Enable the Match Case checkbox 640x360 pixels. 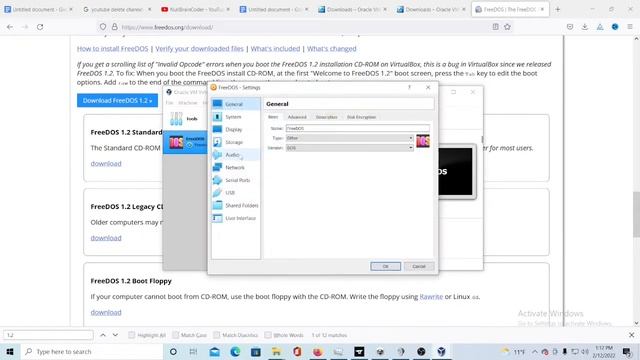(176, 335)
